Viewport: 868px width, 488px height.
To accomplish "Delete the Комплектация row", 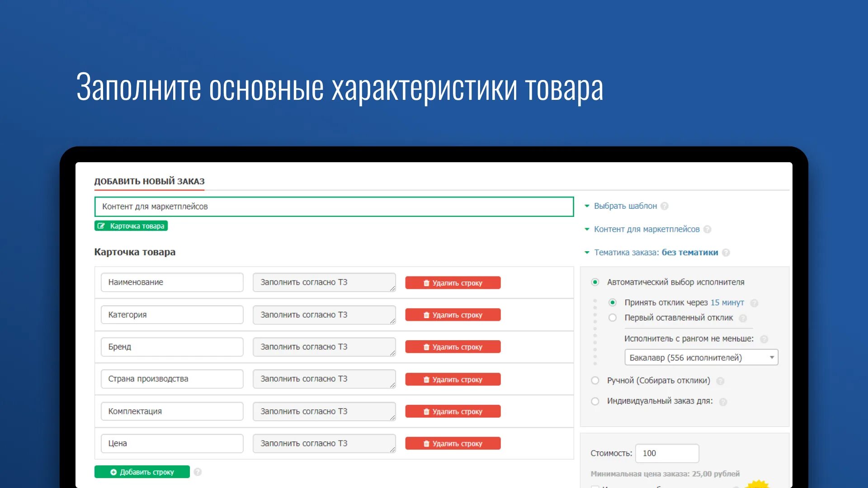I will tap(453, 412).
